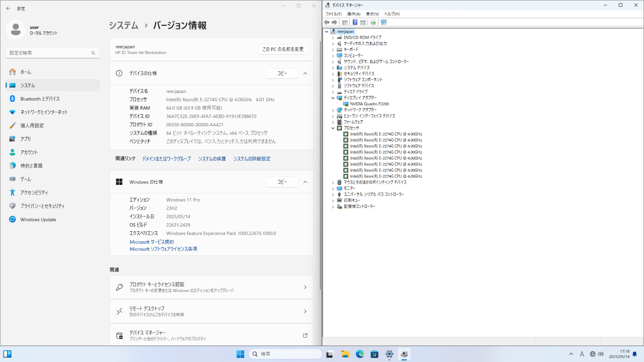The image size is (644, 362).
Task: Click the show/hide console tree icon
Action: point(345,23)
